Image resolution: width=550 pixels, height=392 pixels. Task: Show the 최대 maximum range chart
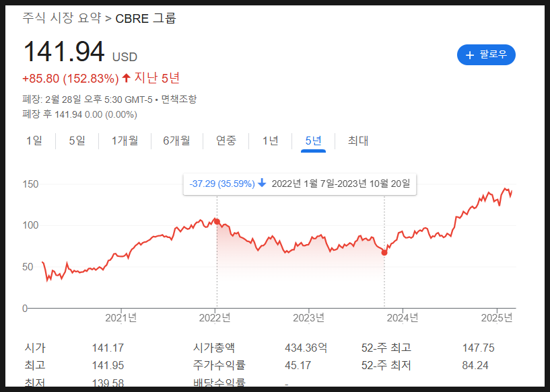coord(358,141)
